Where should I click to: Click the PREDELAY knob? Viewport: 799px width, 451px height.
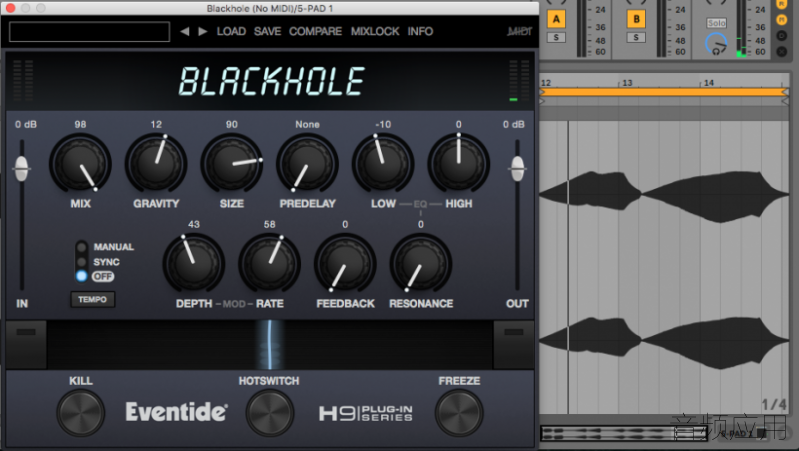307,164
